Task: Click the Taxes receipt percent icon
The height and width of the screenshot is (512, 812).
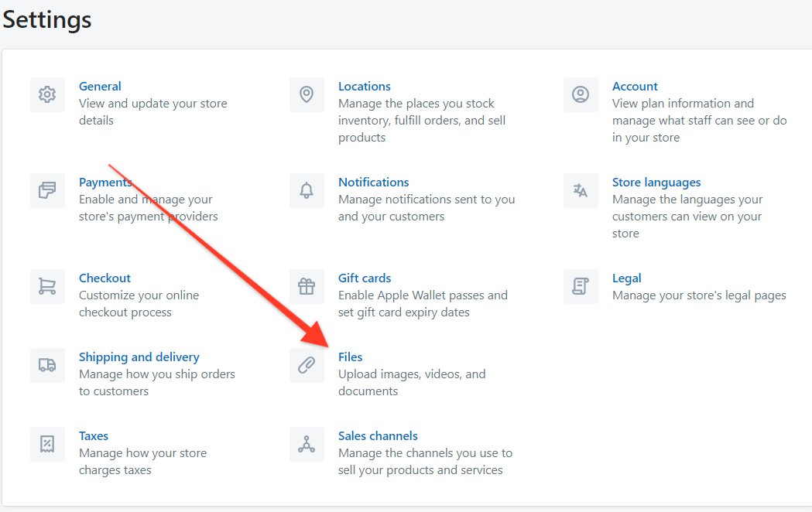Action: pyautogui.click(x=47, y=444)
